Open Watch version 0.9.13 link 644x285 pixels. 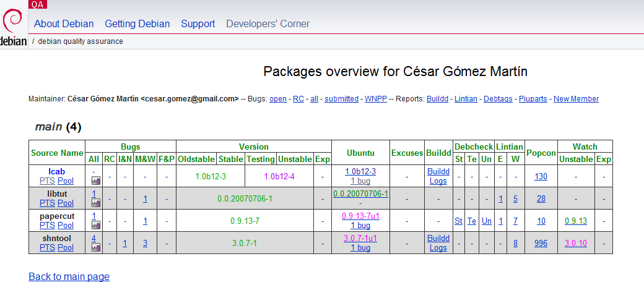coord(576,221)
